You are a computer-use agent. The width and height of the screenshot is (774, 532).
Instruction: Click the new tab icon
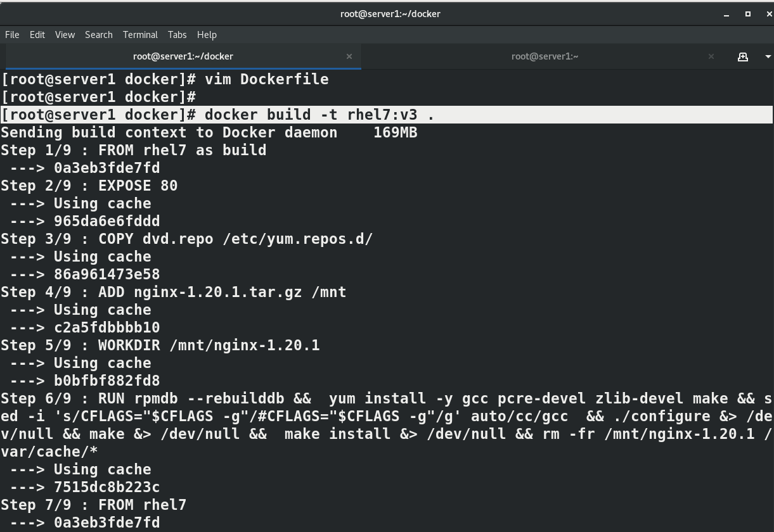pos(743,56)
